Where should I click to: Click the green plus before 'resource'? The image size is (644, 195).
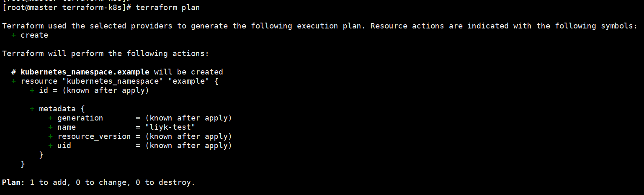click(x=14, y=81)
